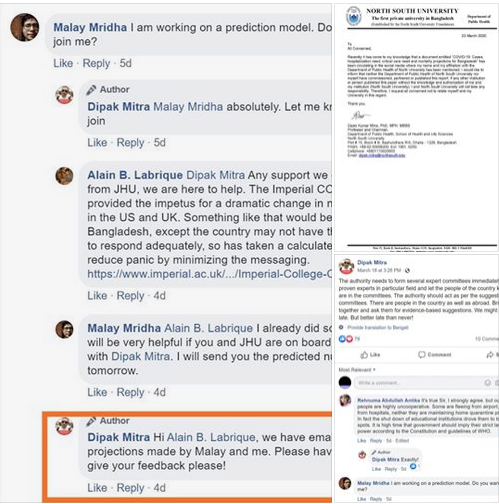Open the North South University letter image
This screenshot has width=499, height=504.
point(417,127)
